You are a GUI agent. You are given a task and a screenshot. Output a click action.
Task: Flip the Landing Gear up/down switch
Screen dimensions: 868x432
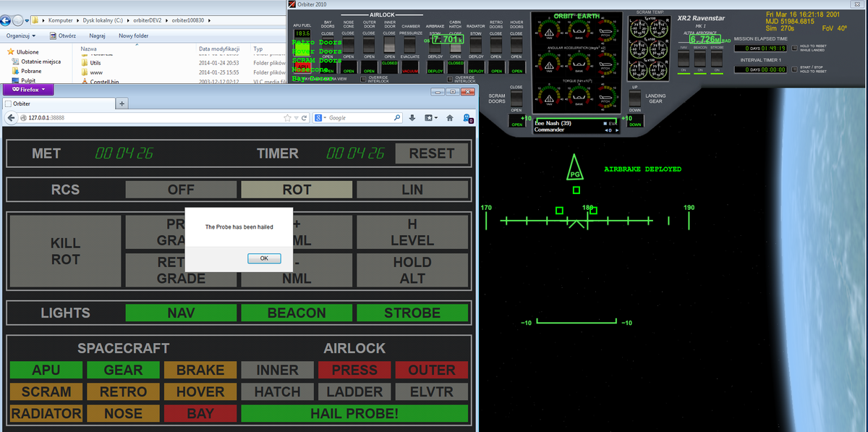point(634,98)
